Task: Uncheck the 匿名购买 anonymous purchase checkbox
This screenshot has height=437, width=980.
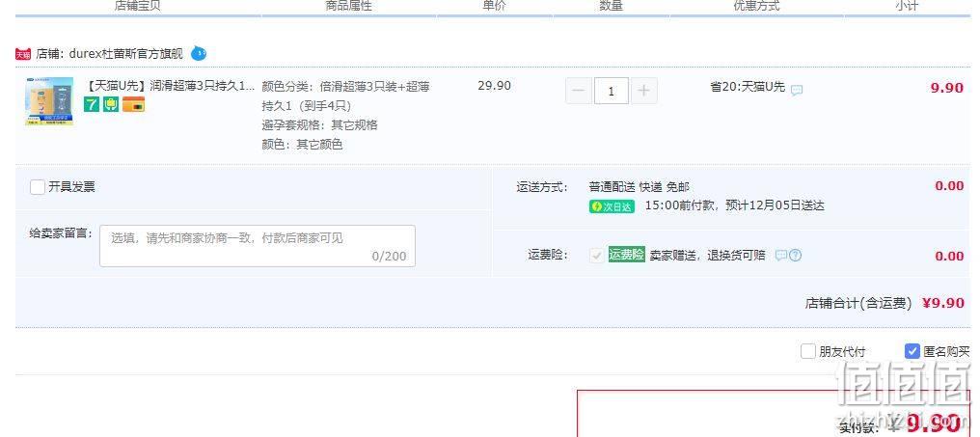Action: pos(912,351)
